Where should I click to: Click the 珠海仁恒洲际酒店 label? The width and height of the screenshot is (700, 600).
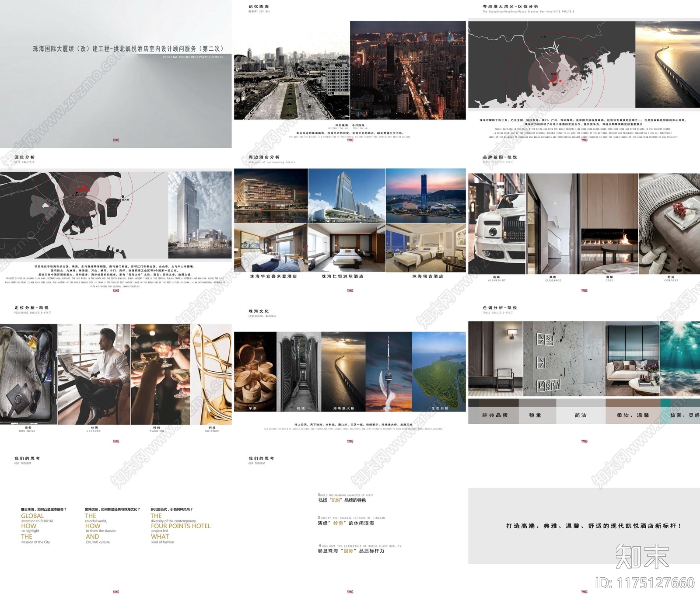point(343,276)
